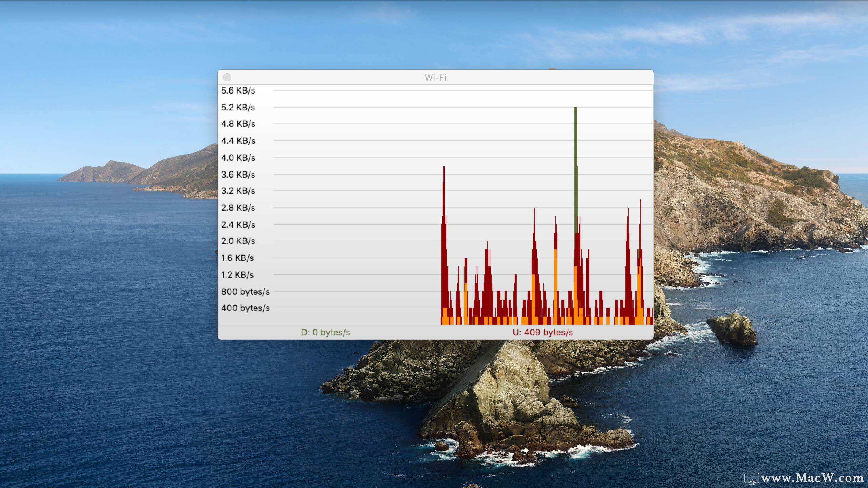868x488 pixels.
Task: Click the 5.2 KB/s axis label
Action: point(238,107)
